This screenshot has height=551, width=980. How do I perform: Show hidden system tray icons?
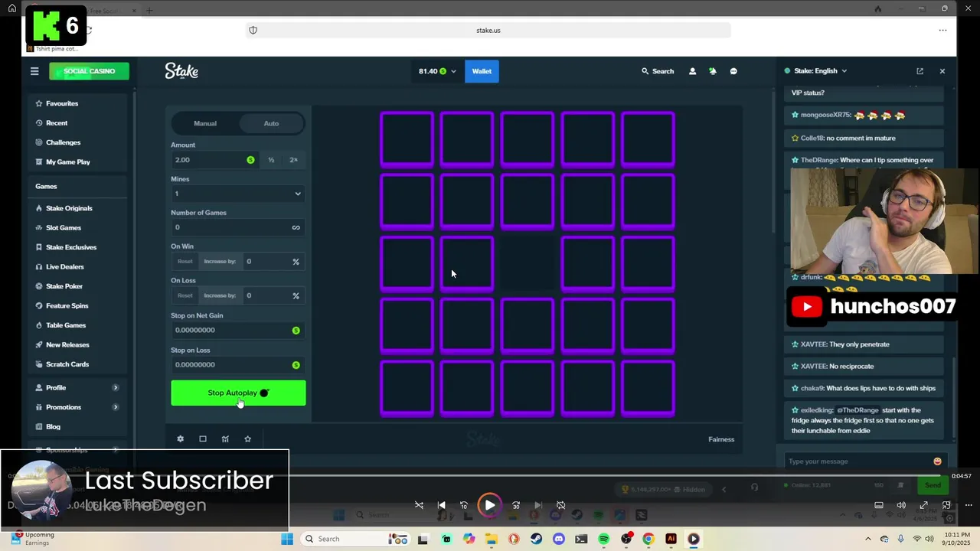tap(867, 539)
